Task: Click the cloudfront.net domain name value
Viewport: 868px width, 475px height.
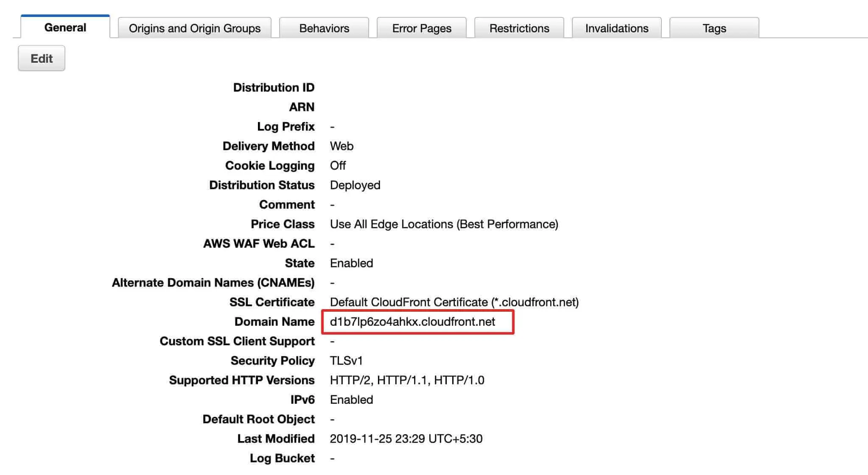Action: click(412, 322)
